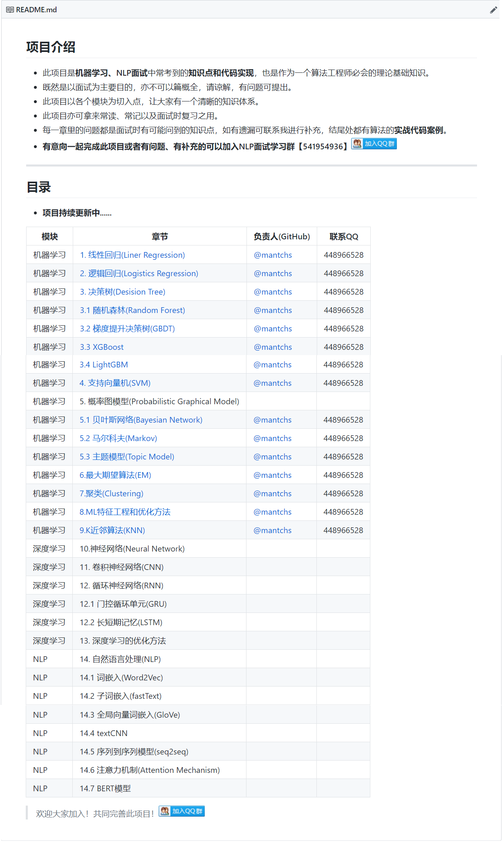Image resolution: width=504 pixels, height=842 pixels.
Task: Open link 6.最大期望算法(EM)
Action: click(115, 475)
